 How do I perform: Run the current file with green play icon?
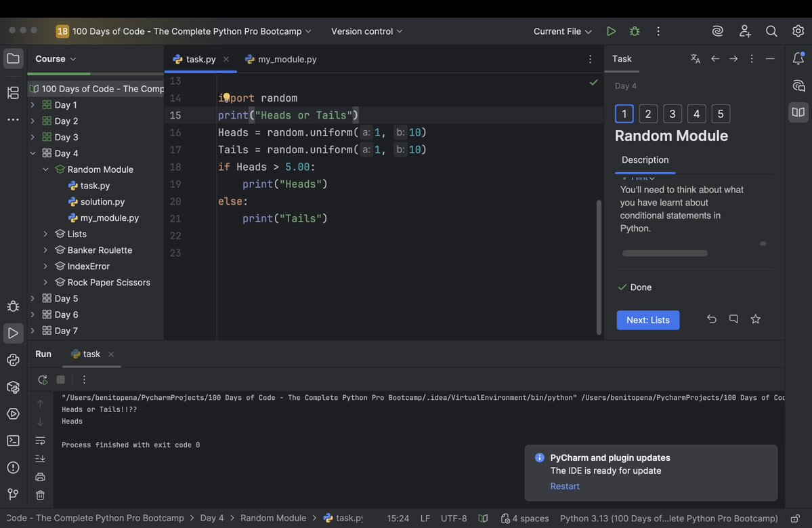(610, 31)
